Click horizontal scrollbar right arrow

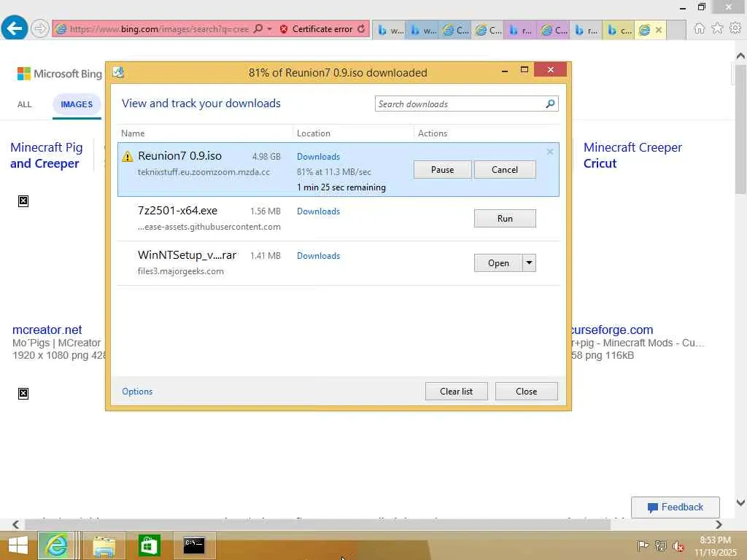719,524
